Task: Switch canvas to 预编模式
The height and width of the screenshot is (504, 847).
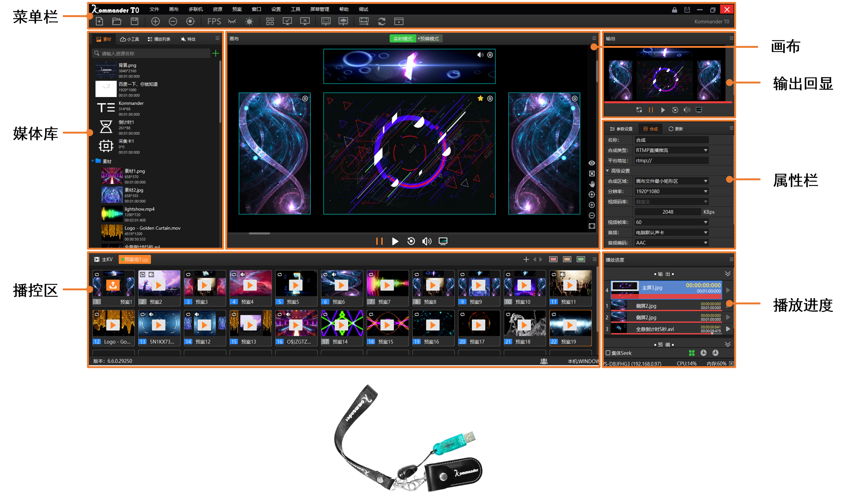Action: click(429, 39)
